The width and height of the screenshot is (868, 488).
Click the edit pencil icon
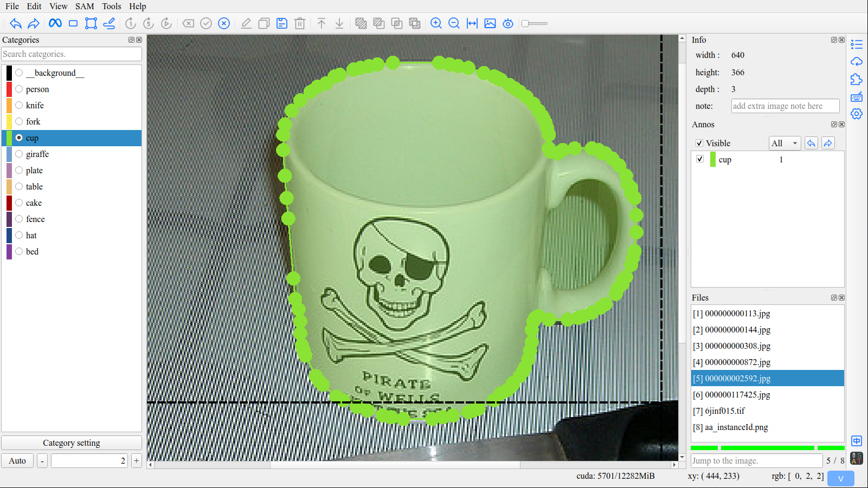(246, 23)
